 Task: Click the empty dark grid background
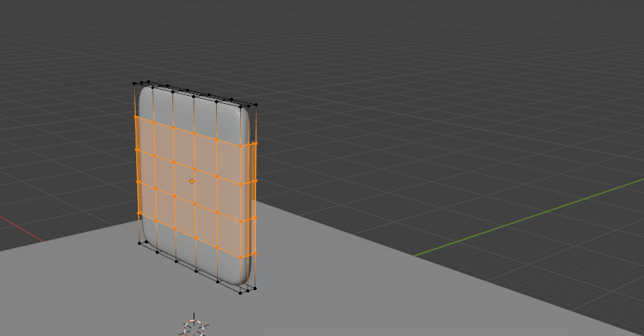(x=452, y=75)
